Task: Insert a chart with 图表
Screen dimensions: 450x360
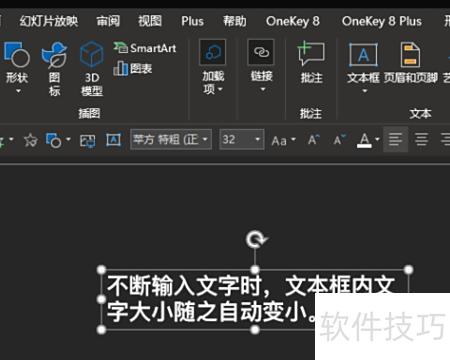Action: (133, 69)
